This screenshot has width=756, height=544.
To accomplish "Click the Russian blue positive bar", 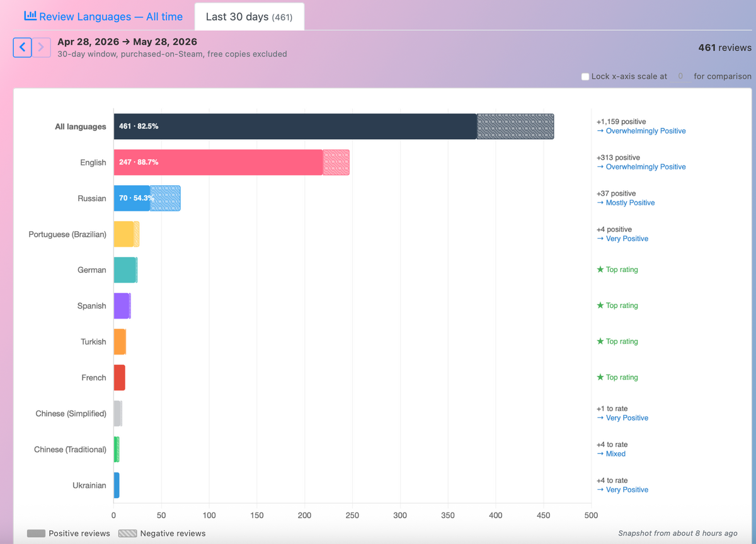I will pos(132,198).
